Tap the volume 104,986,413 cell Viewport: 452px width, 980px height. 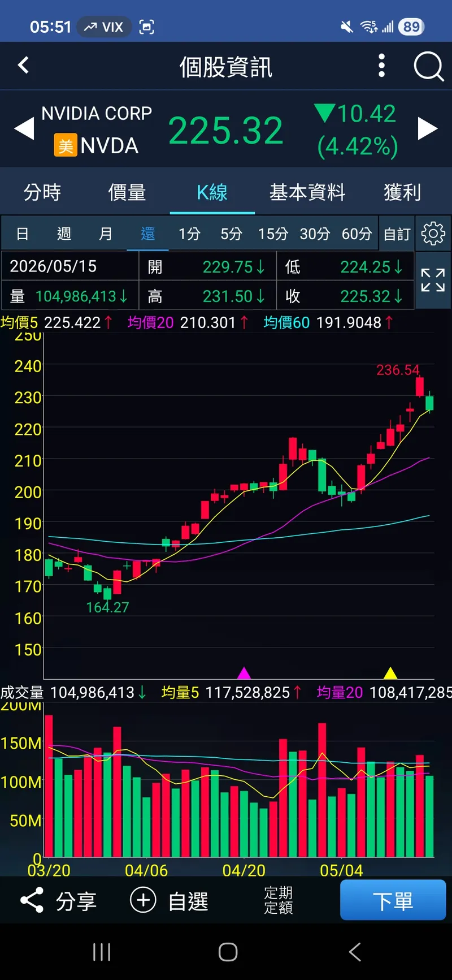click(70, 296)
